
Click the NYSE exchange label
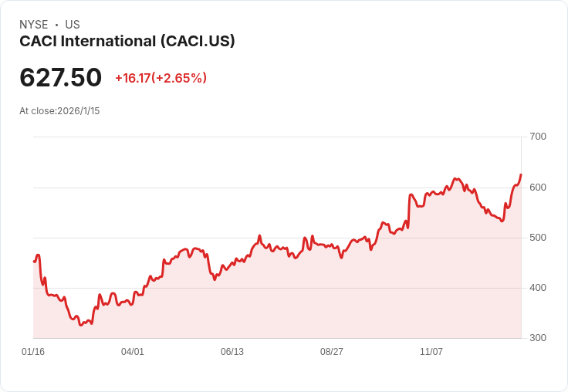34,25
